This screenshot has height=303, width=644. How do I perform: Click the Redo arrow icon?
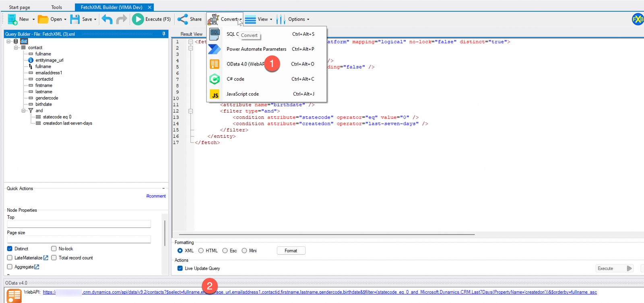[121, 19]
